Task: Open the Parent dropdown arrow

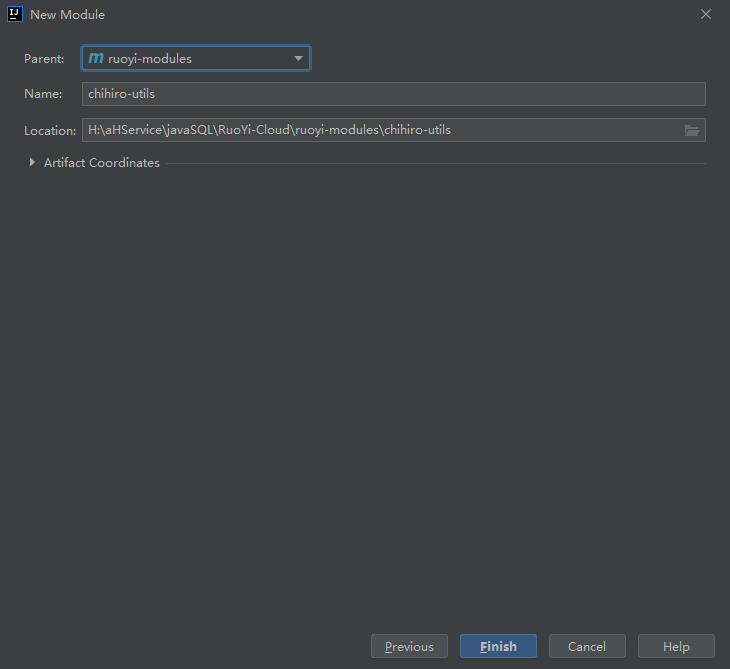Action: (298, 59)
